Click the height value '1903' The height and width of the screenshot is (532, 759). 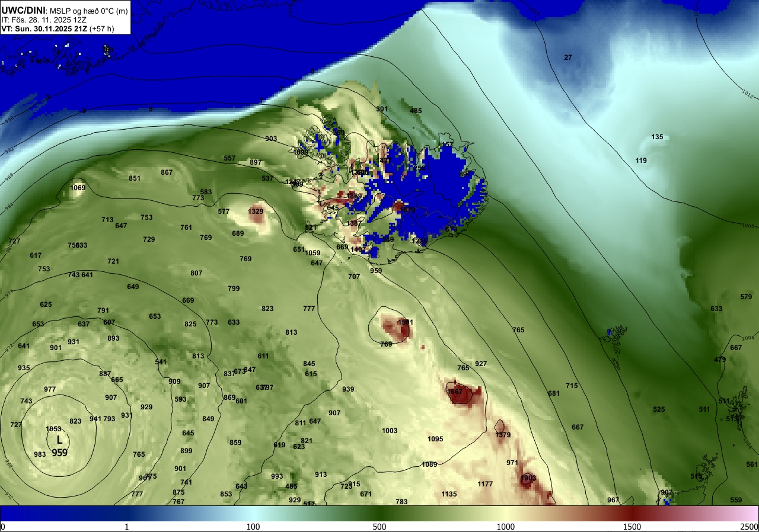(x=528, y=478)
